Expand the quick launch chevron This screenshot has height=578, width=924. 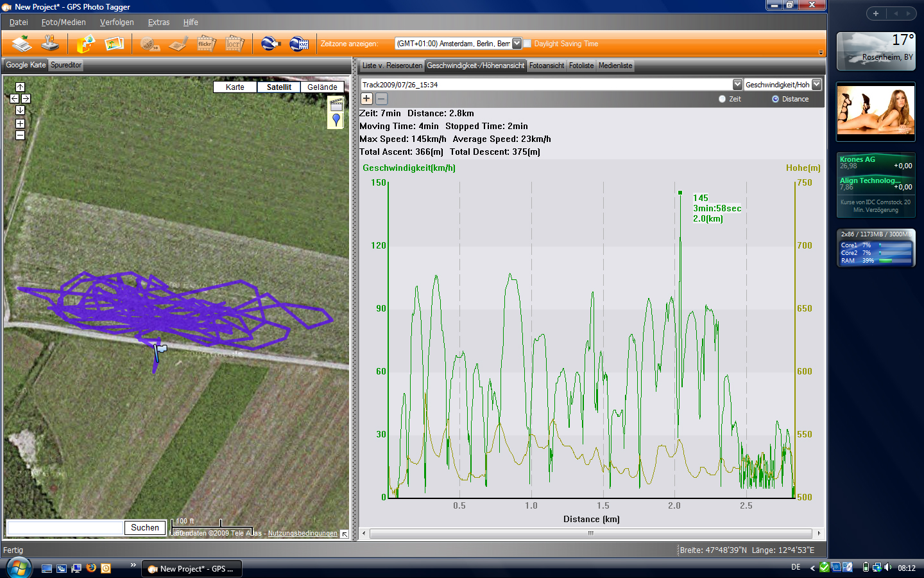(133, 565)
